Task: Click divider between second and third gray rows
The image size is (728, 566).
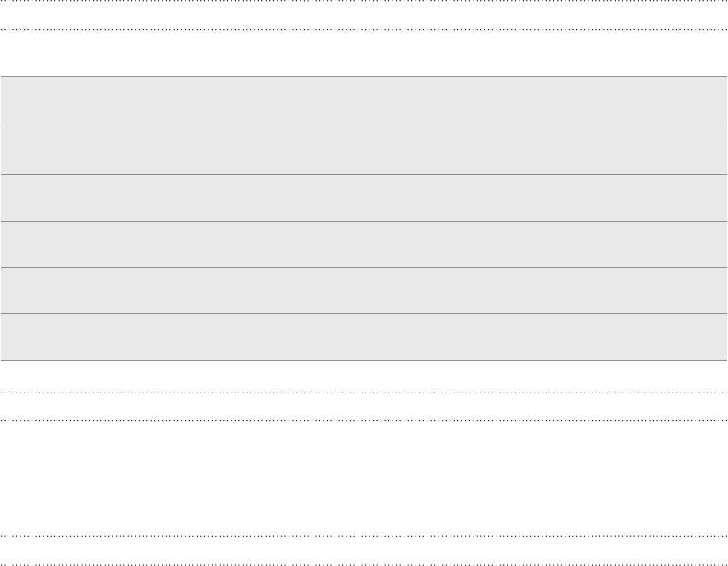Action: 364,174
